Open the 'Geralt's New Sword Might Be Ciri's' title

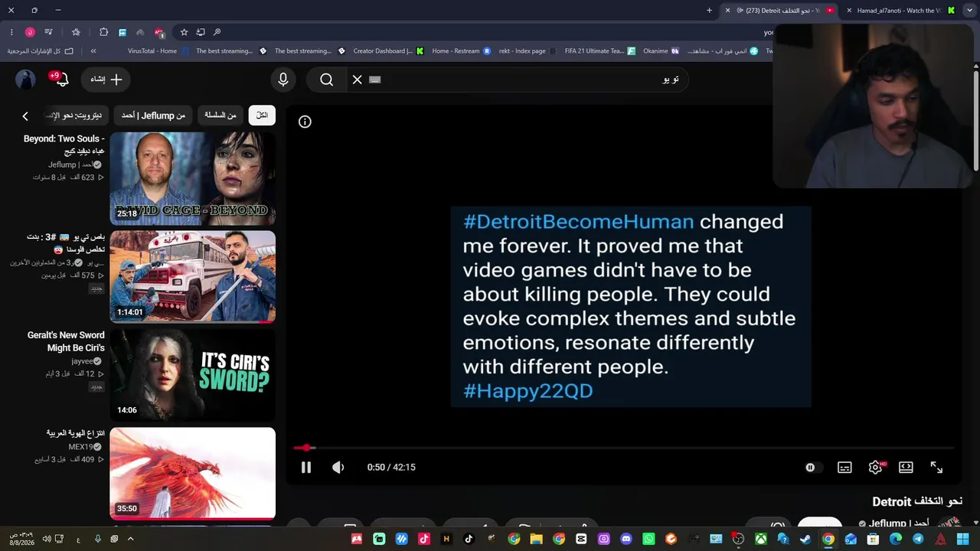pyautogui.click(x=66, y=341)
